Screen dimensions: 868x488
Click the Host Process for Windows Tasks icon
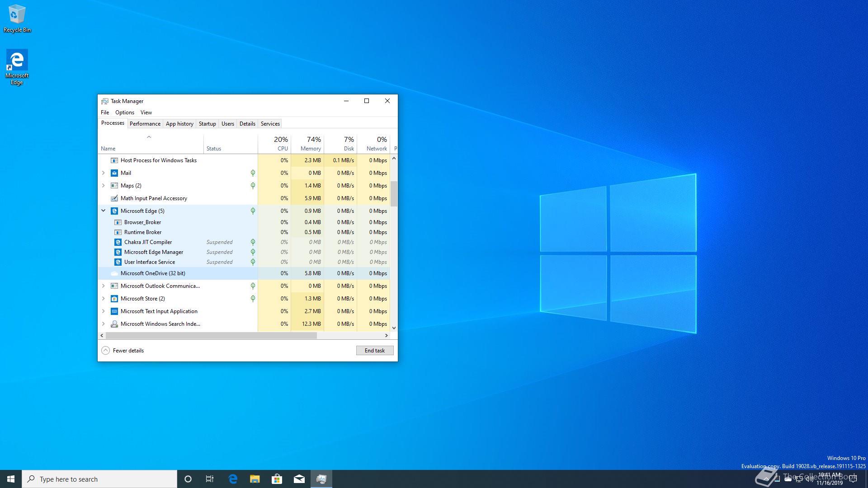pos(114,160)
